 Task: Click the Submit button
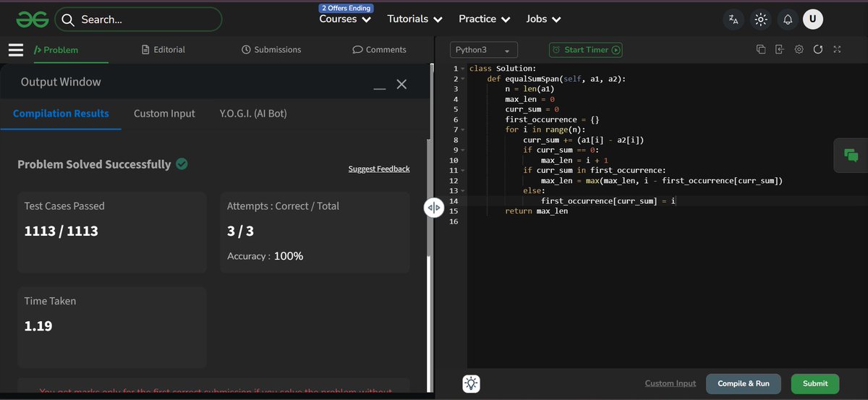point(815,383)
